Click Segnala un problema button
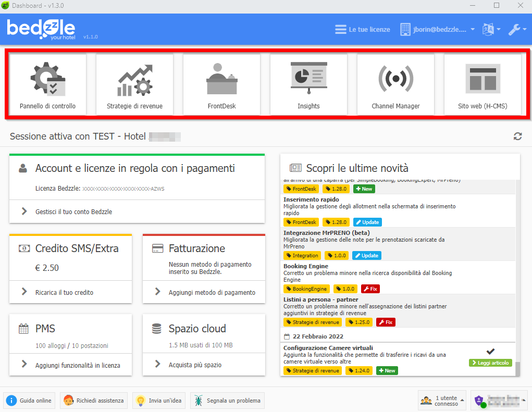 227,401
